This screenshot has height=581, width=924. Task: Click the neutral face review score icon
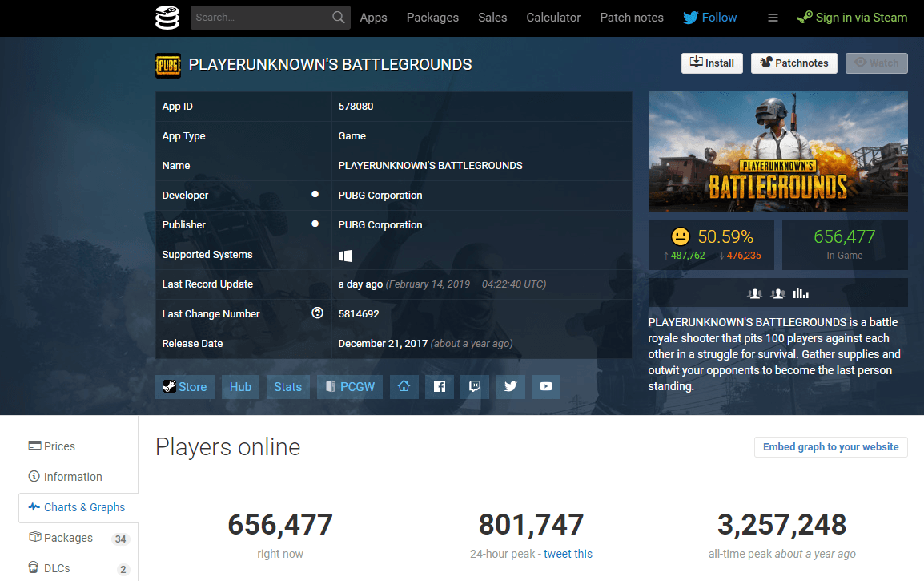tap(680, 236)
